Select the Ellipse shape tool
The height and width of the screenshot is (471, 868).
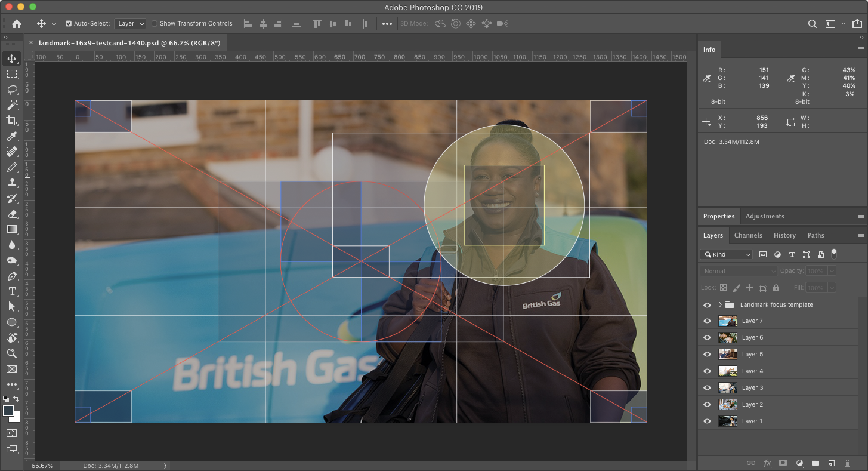pyautogui.click(x=12, y=322)
